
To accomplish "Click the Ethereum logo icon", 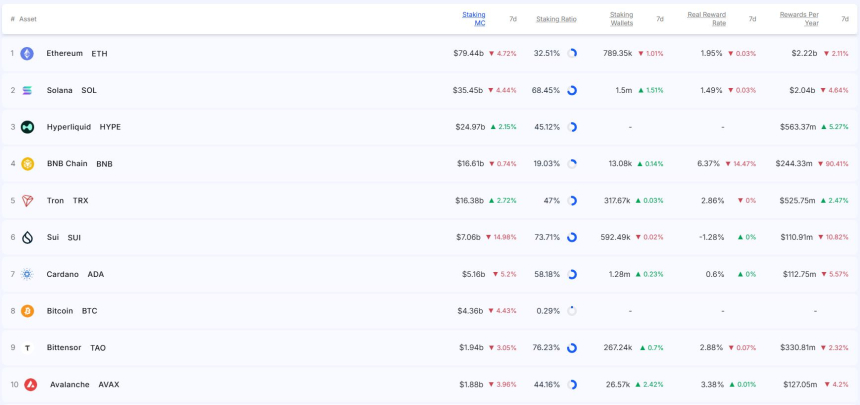I will pos(27,54).
